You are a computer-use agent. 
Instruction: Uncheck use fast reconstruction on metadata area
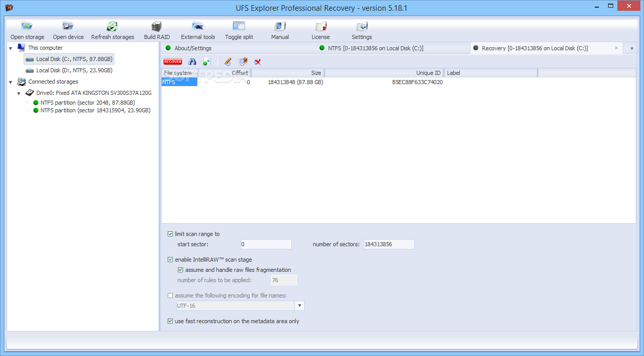point(170,321)
